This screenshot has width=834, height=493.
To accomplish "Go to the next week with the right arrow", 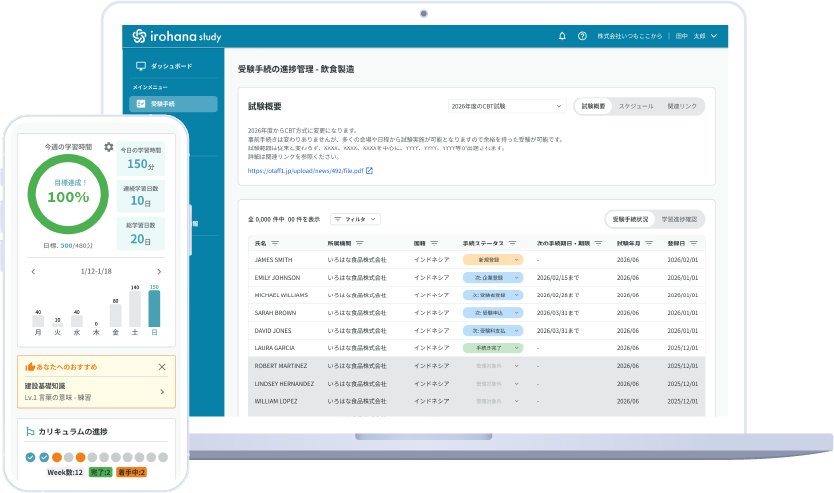I will (x=159, y=272).
